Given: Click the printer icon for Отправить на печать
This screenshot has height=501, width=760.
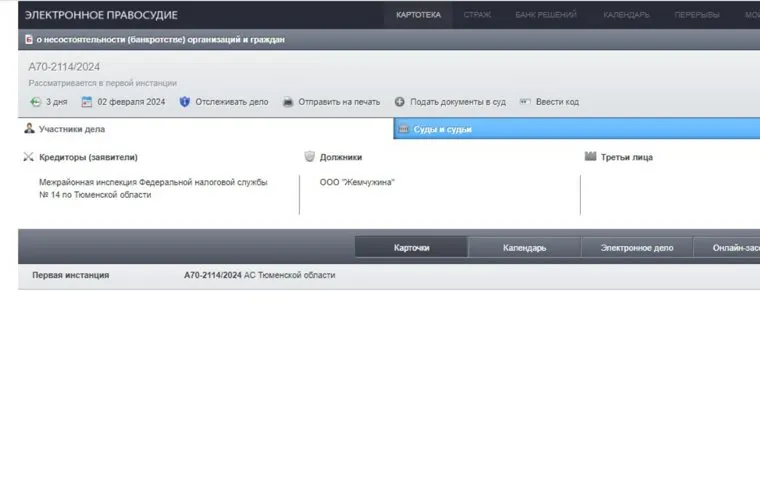Looking at the screenshot, I should (x=288, y=102).
